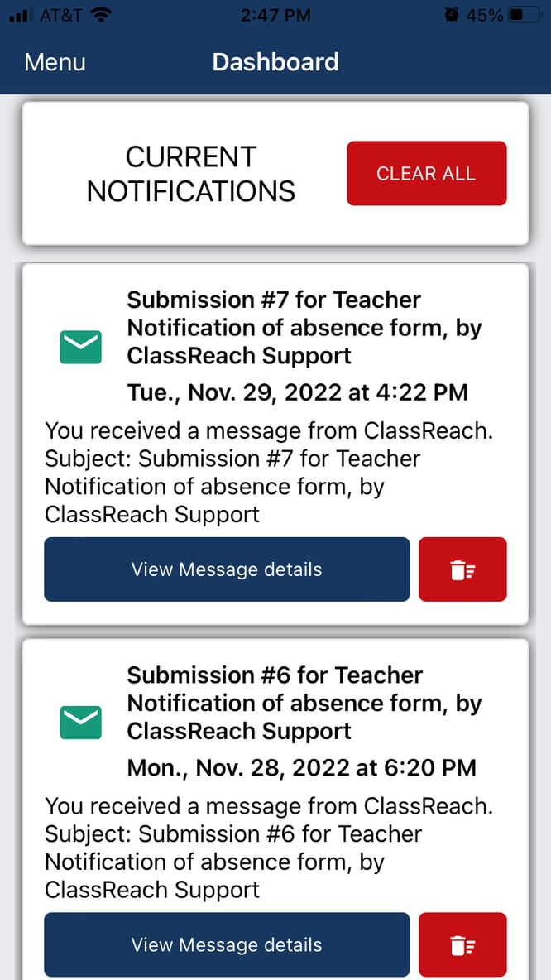Delete the Submission #6 notification via trash icon
The height and width of the screenshot is (980, 551).
click(462, 944)
